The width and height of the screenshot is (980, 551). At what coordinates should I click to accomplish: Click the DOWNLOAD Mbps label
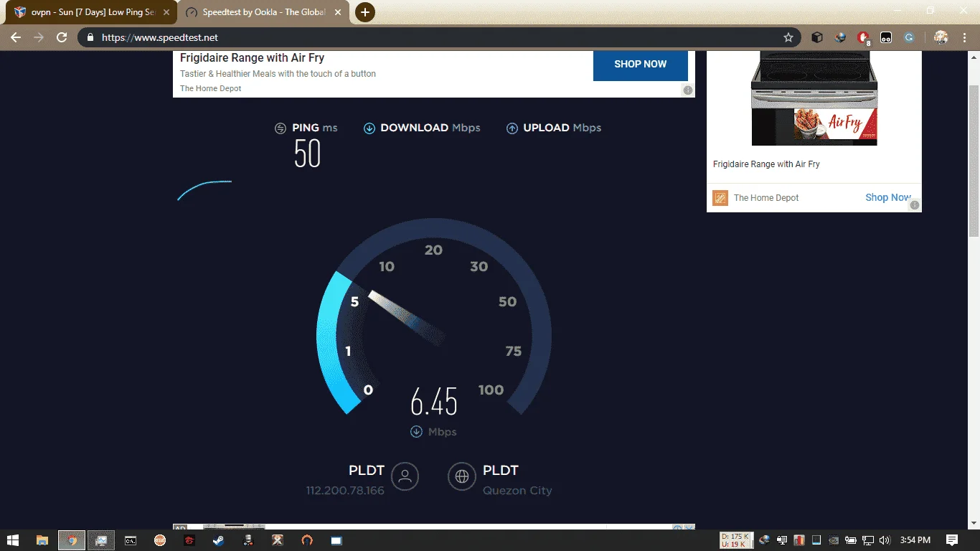pyautogui.click(x=430, y=128)
